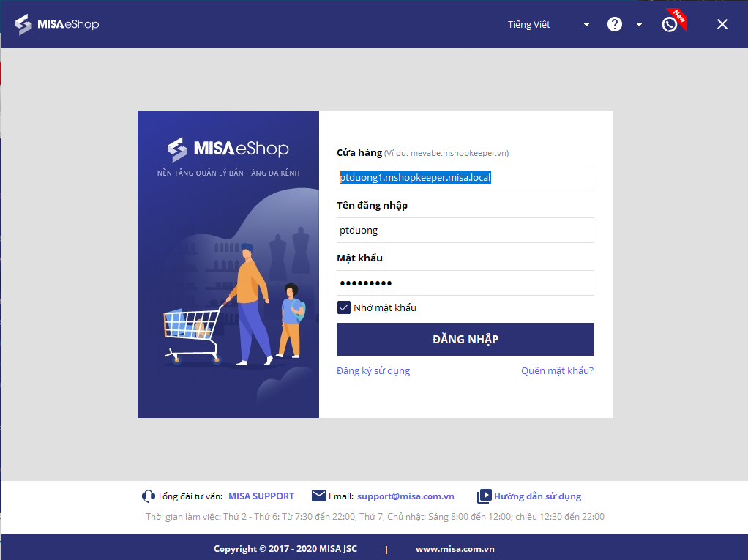Image resolution: width=748 pixels, height=560 pixels.
Task: Click the Tên đăng nhập username field
Action: [465, 231]
